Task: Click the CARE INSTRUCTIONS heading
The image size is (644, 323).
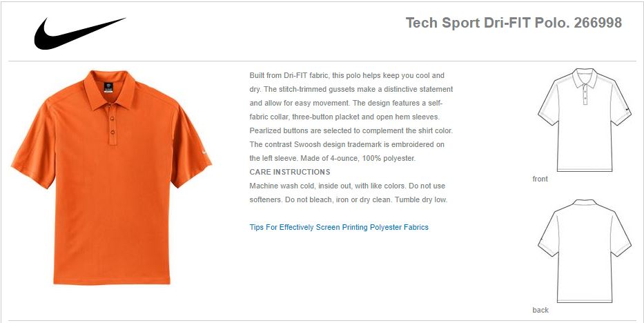Action: [x=289, y=172]
